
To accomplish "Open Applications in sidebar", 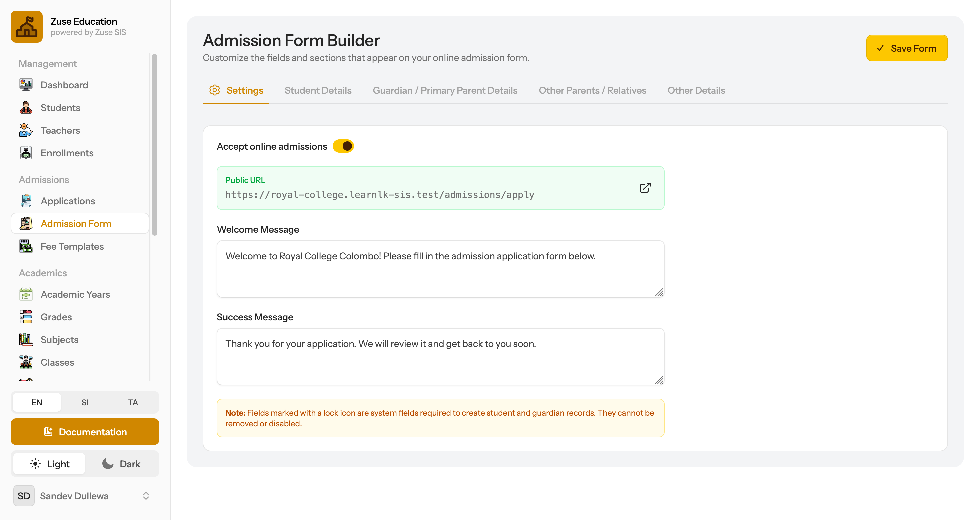I will click(x=80, y=201).
